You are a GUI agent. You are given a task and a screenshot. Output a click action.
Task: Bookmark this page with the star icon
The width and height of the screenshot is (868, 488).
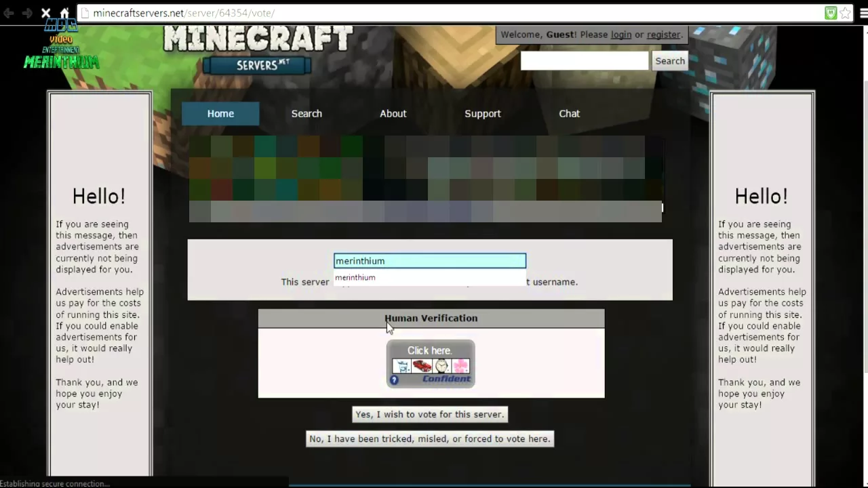click(x=846, y=13)
